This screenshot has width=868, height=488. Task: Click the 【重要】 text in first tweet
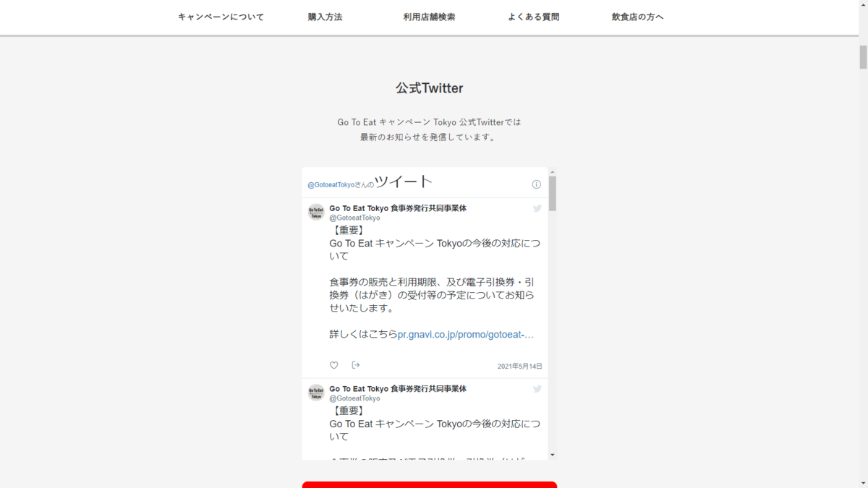349,230
